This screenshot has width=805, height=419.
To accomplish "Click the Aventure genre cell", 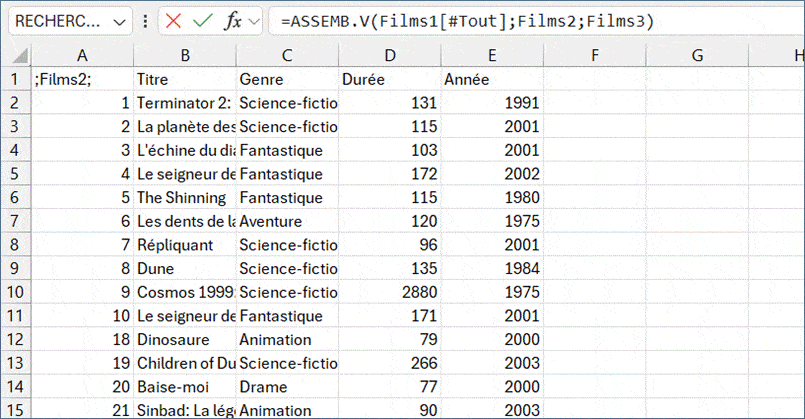I will point(287,221).
